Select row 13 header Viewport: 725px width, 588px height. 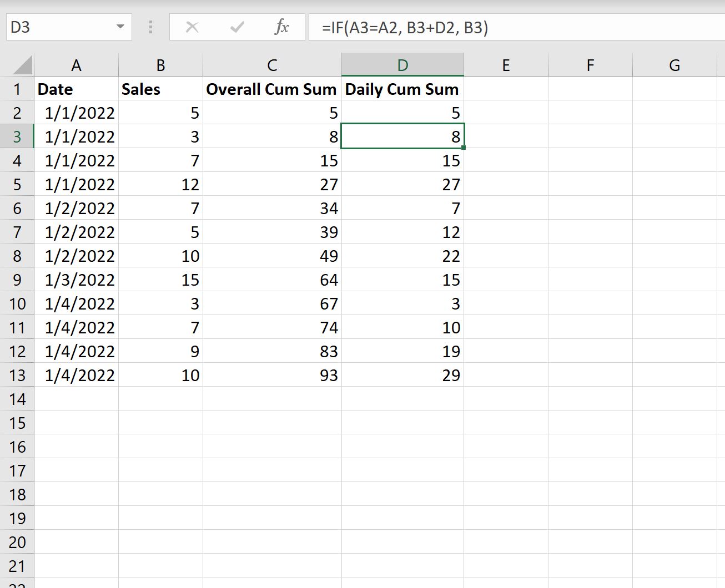(x=17, y=376)
